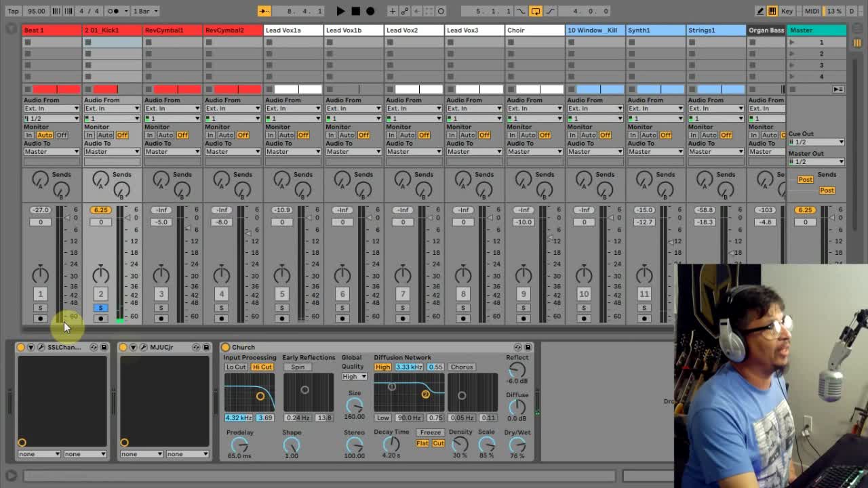Open first none dropdown under MJUCjr
Viewport: 868px width, 488px height.
(x=141, y=454)
